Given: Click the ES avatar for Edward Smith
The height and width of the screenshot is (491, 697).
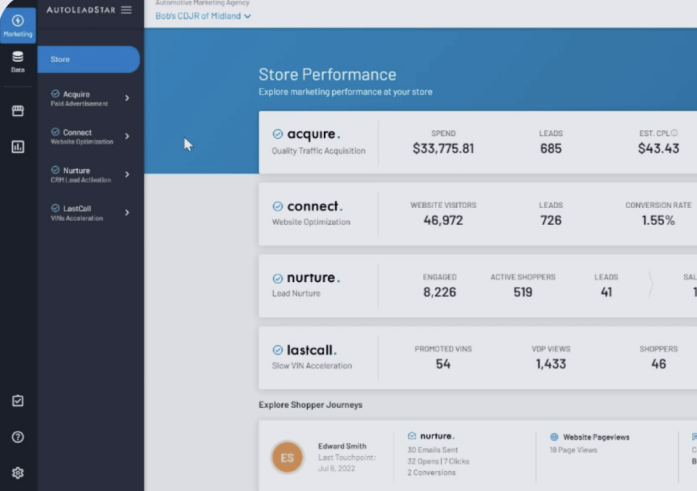Looking at the screenshot, I should [287, 457].
